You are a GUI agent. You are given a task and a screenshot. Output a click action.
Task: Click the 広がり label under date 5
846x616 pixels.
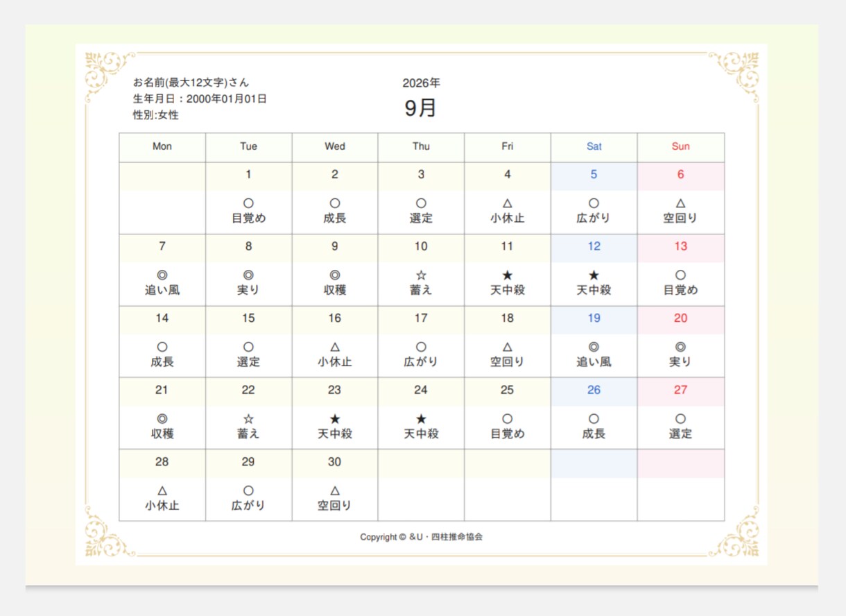coord(594,218)
